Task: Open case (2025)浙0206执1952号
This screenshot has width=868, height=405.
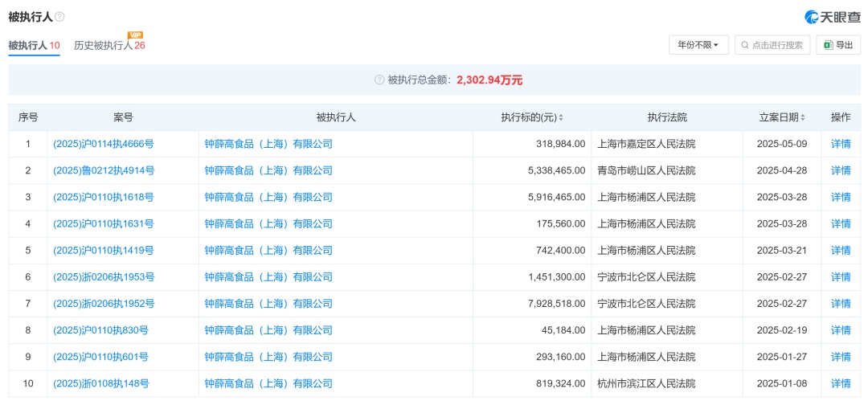Action: 103,304
